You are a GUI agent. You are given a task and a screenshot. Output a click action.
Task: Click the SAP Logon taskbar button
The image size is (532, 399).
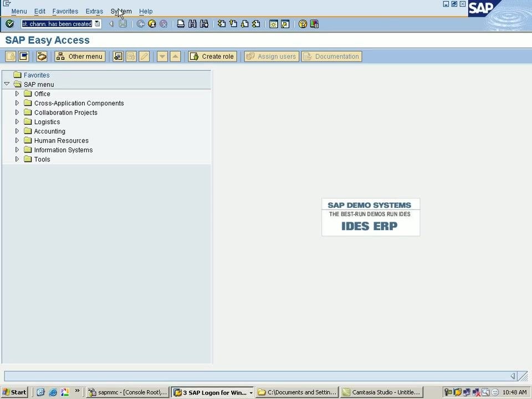(x=212, y=392)
